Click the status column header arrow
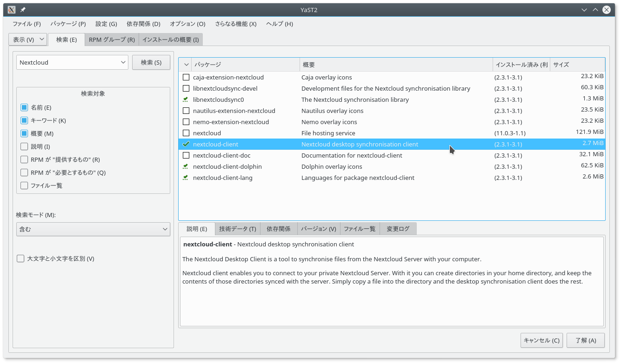The image size is (621, 364). 187,65
